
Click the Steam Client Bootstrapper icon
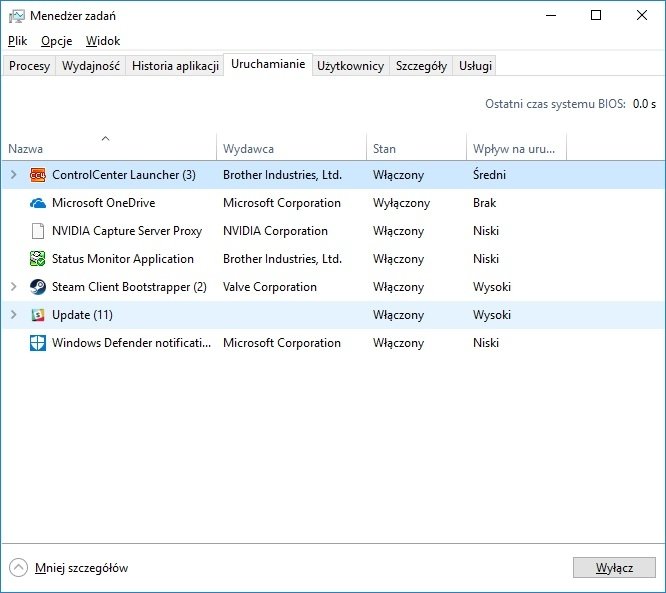pyautogui.click(x=38, y=287)
